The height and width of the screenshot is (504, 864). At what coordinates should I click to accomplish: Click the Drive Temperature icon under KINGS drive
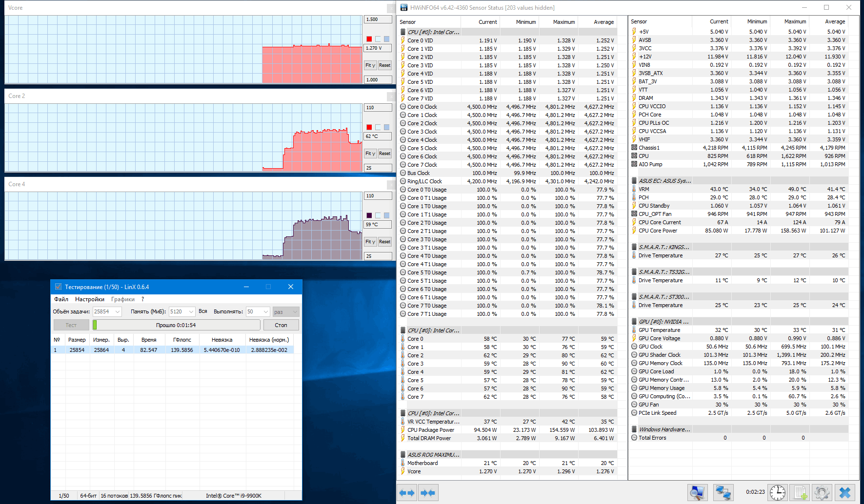coord(634,255)
